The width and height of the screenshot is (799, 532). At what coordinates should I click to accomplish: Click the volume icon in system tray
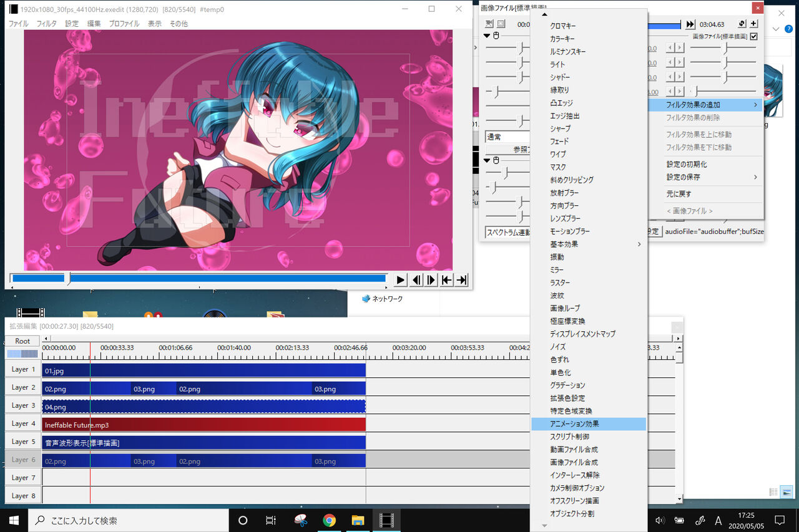[x=660, y=520]
